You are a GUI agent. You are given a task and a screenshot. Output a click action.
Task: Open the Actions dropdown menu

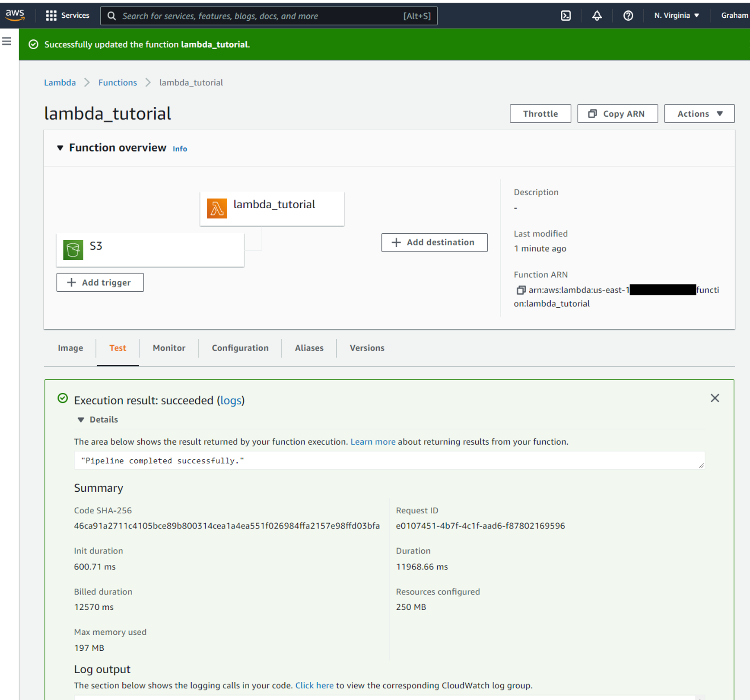click(699, 114)
